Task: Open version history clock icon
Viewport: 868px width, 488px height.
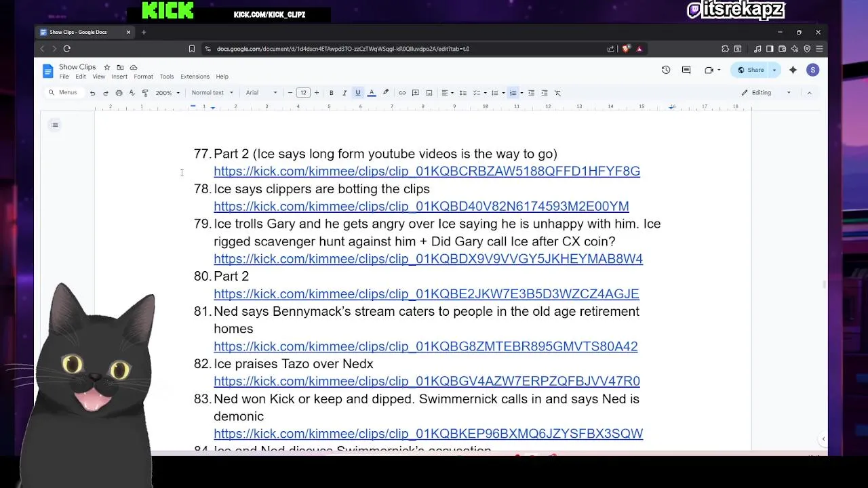Action: [x=666, y=70]
